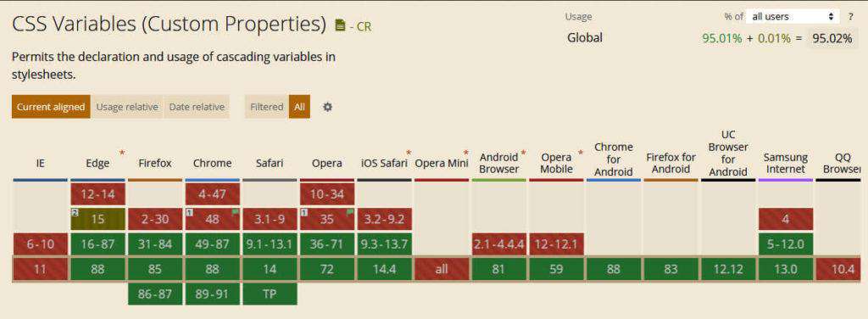The height and width of the screenshot is (319, 868).
Task: Expand the Chrome 4-47 version cell
Action: coord(213,194)
